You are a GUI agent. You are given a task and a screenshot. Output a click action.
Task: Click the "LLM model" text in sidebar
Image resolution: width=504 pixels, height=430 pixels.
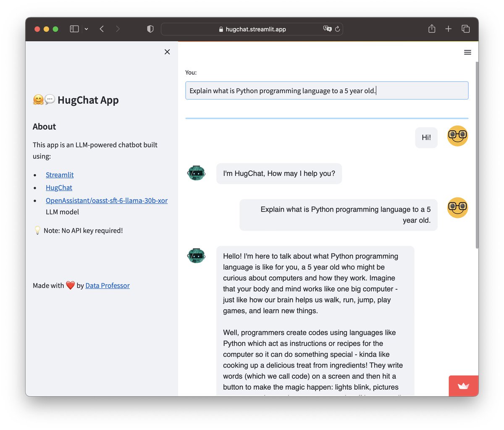coord(62,212)
